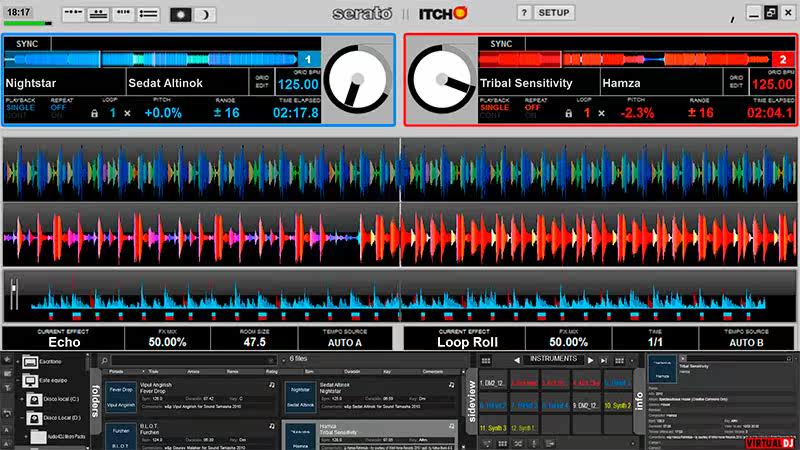Screen dimensions: 800x450
Task: Toggle deck 2 playback Single/Cont mode
Action: (494, 111)
